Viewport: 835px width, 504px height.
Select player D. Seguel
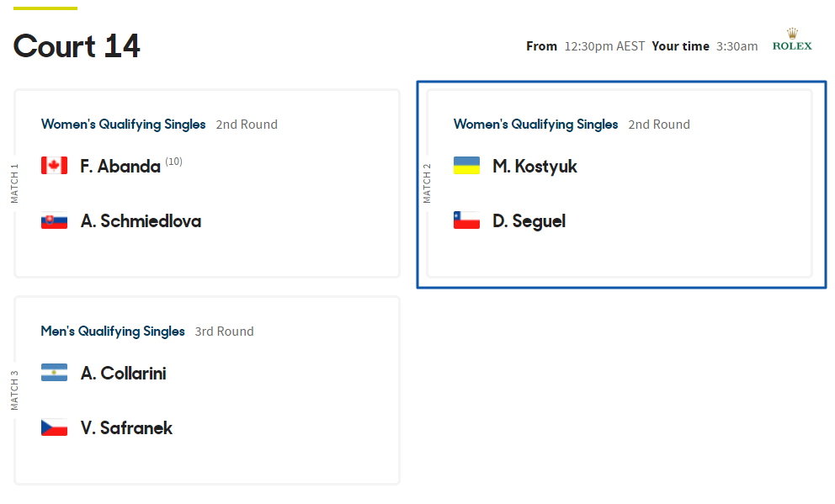(529, 221)
